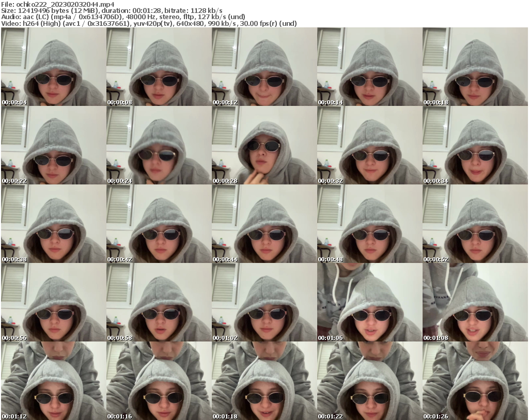
Task: Click the frame labeled 00:00:52
Action: click(476, 222)
